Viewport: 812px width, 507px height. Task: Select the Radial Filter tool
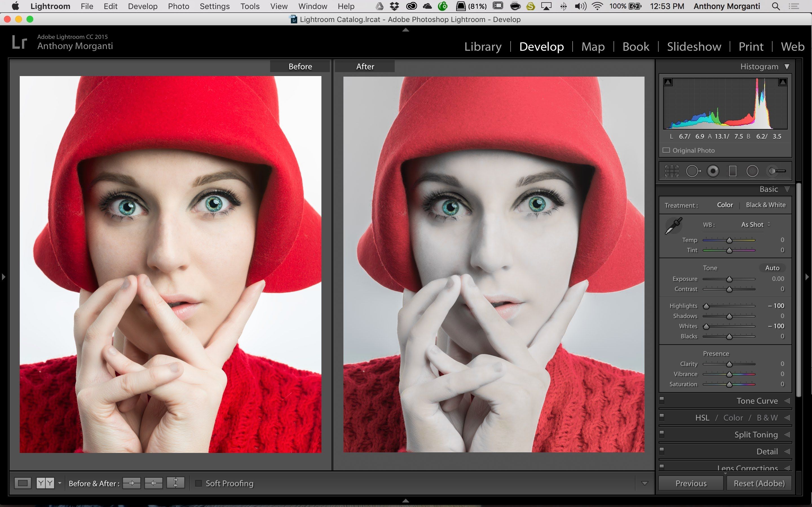pyautogui.click(x=752, y=171)
